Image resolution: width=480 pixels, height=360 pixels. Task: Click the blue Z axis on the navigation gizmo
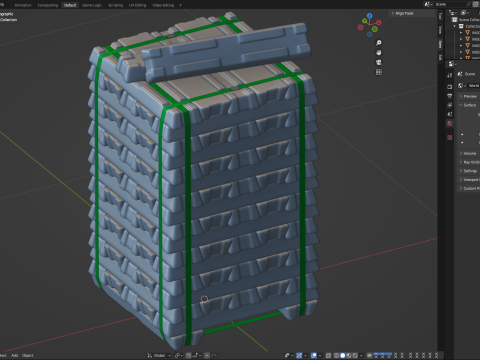click(369, 15)
